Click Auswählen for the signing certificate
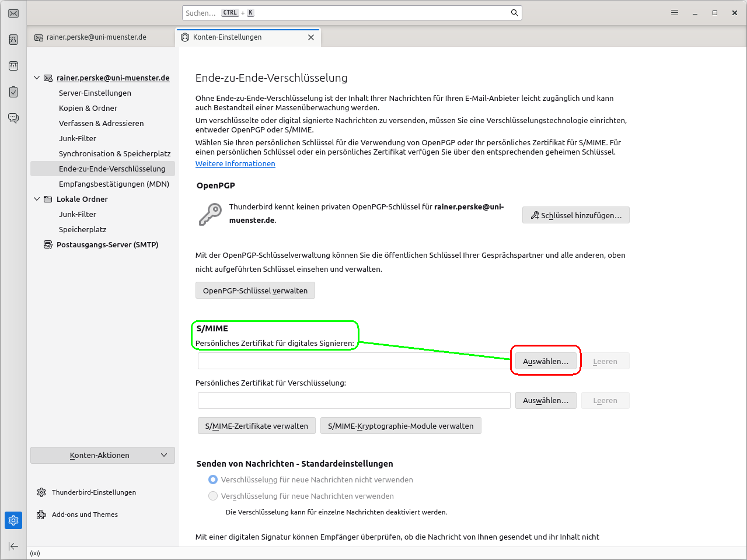Screen dimensions: 747x560 [x=546, y=361]
